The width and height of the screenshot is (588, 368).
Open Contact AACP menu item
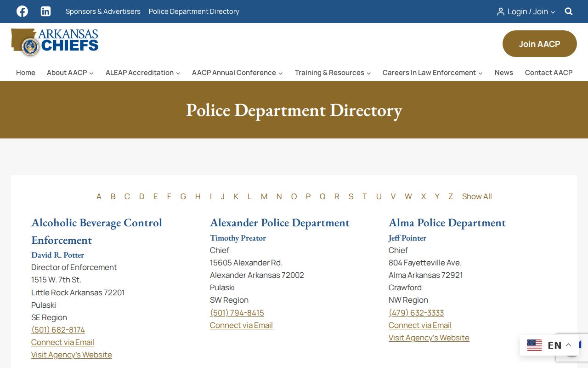click(x=549, y=73)
